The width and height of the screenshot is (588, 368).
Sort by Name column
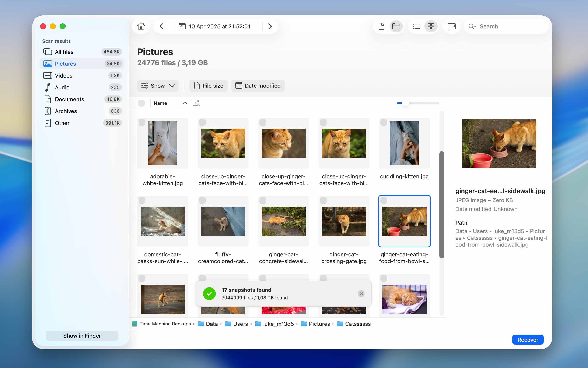170,103
